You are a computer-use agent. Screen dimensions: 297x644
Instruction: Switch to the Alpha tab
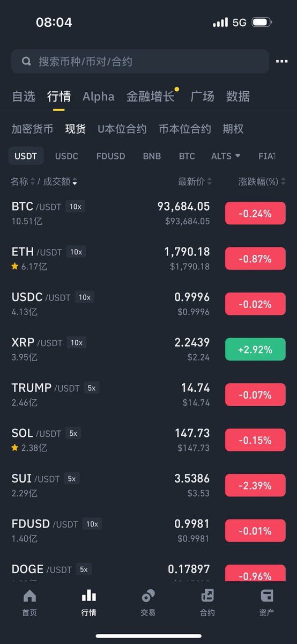[98, 97]
